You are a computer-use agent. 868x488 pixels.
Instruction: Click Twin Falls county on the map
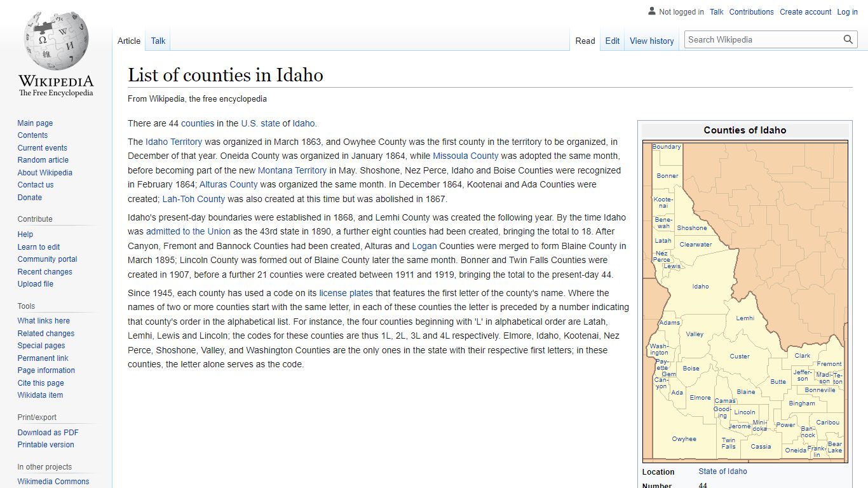click(x=728, y=444)
